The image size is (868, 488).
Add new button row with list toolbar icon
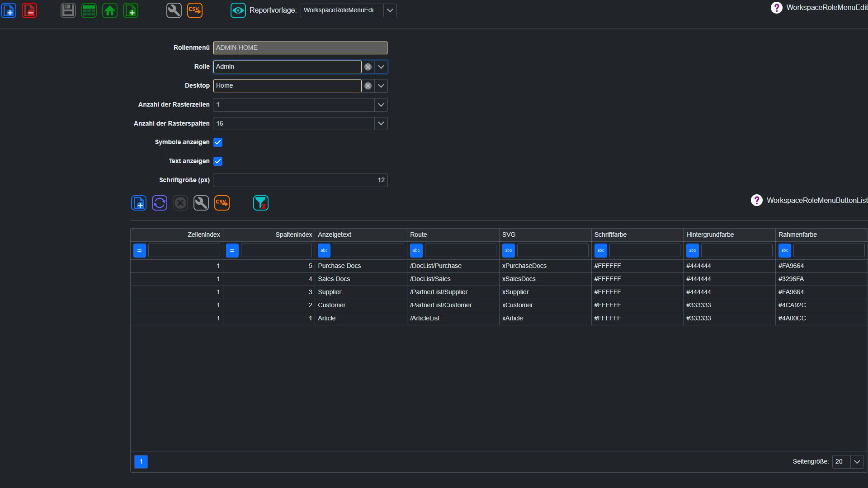pos(139,203)
